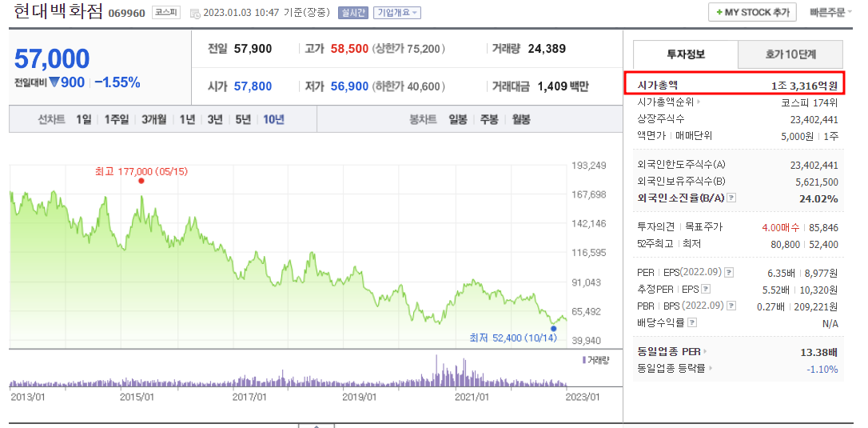Click the 0.27배 PBR value
The image size is (868, 428).
[x=771, y=306]
